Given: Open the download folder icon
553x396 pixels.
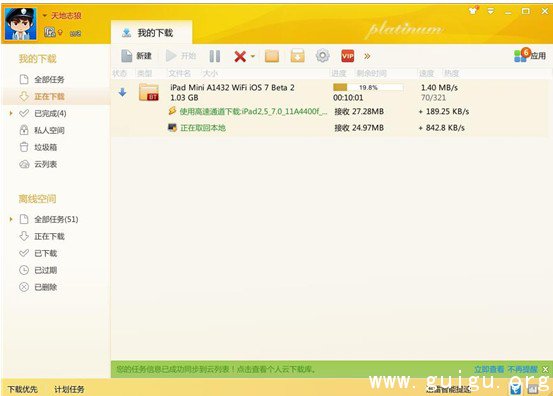Looking at the screenshot, I should point(272,56).
